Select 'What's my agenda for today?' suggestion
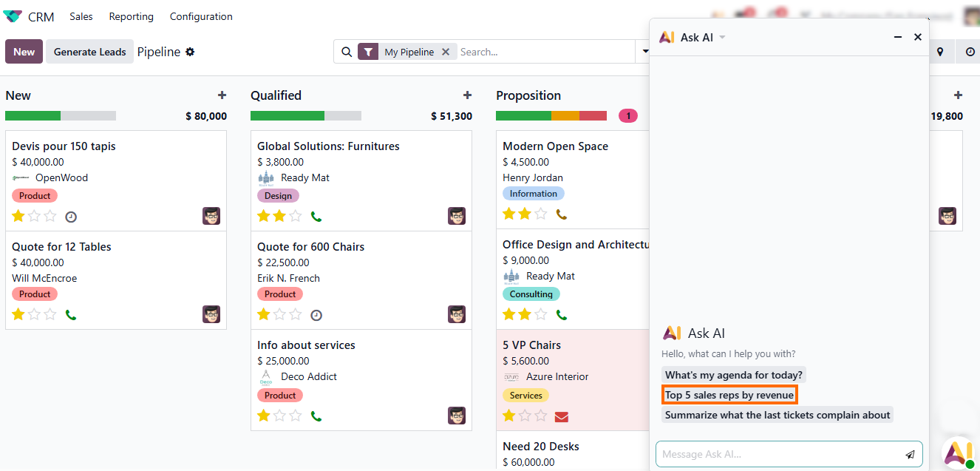The width and height of the screenshot is (980, 471). [733, 375]
